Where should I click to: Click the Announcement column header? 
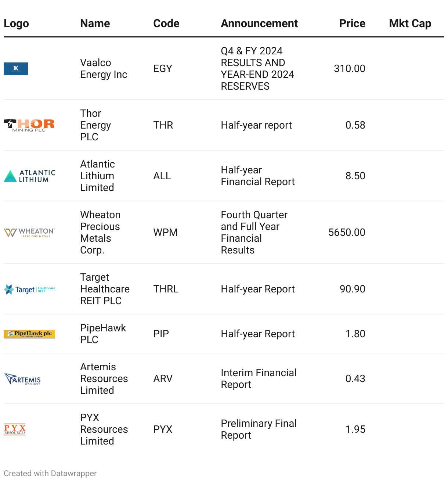[259, 24]
